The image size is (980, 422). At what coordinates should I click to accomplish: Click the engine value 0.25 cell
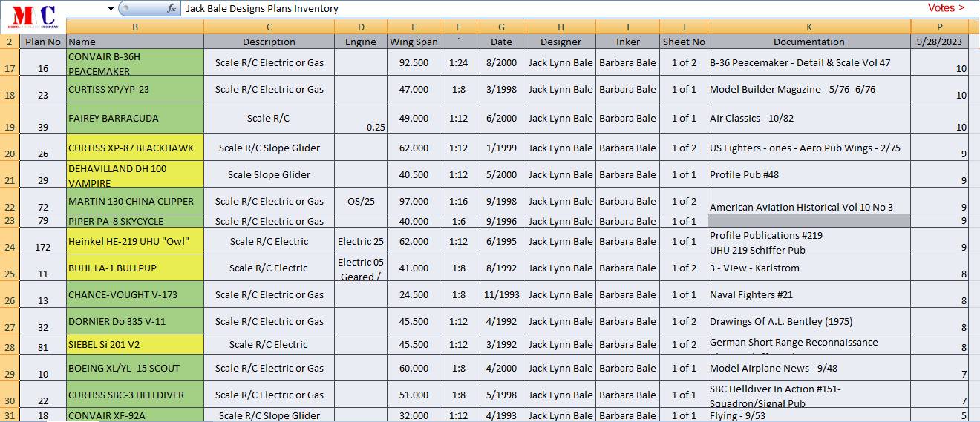pyautogui.click(x=361, y=118)
